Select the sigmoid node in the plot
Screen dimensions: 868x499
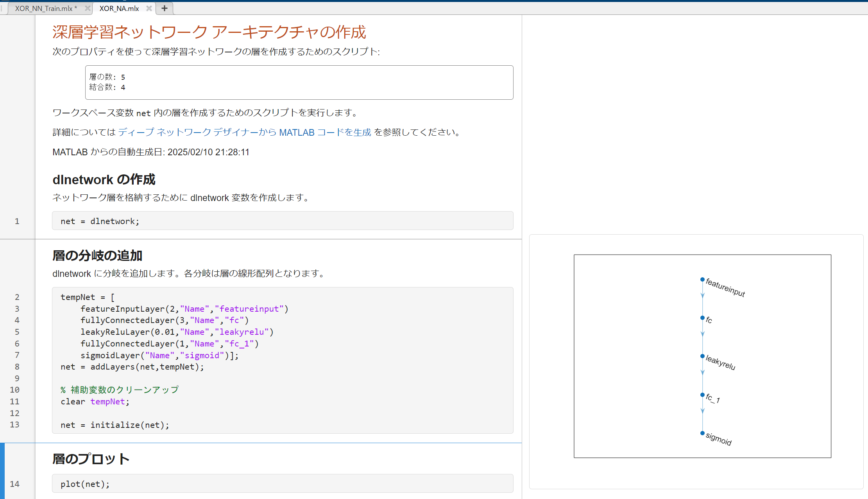pos(702,433)
